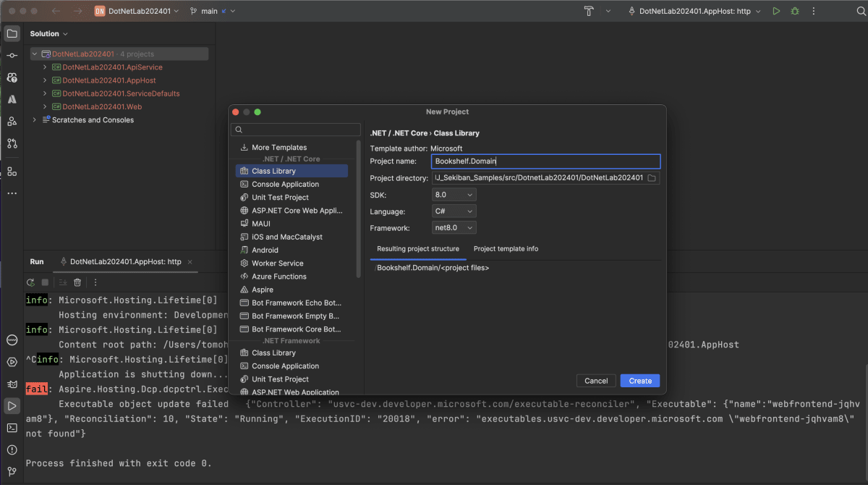Viewport: 868px width, 485px height.
Task: Open the Language C# dropdown
Action: click(x=454, y=211)
